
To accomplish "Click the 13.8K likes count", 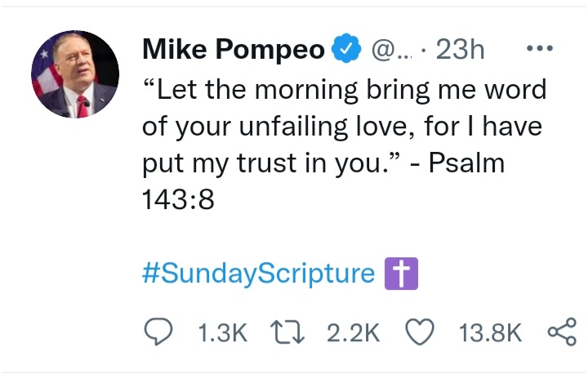I will [490, 332].
